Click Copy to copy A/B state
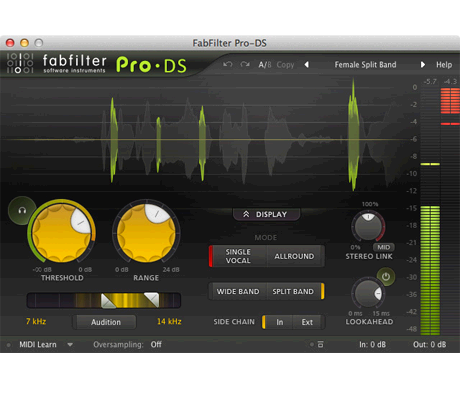 point(285,65)
